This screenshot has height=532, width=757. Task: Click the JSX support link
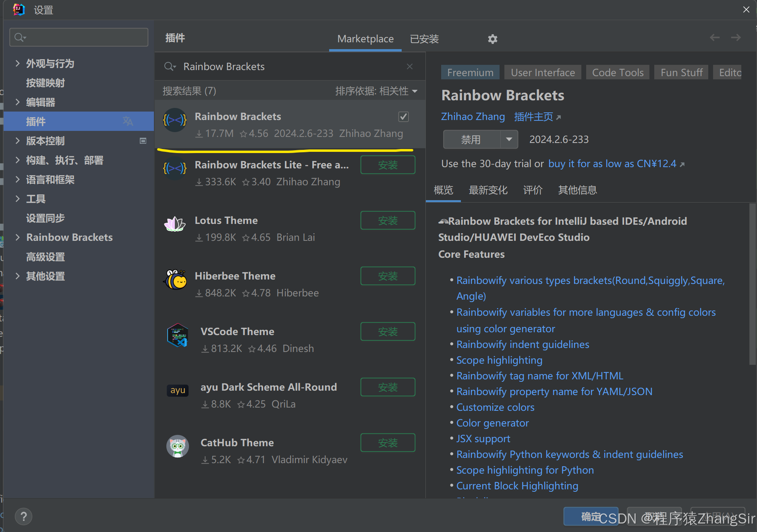click(483, 439)
